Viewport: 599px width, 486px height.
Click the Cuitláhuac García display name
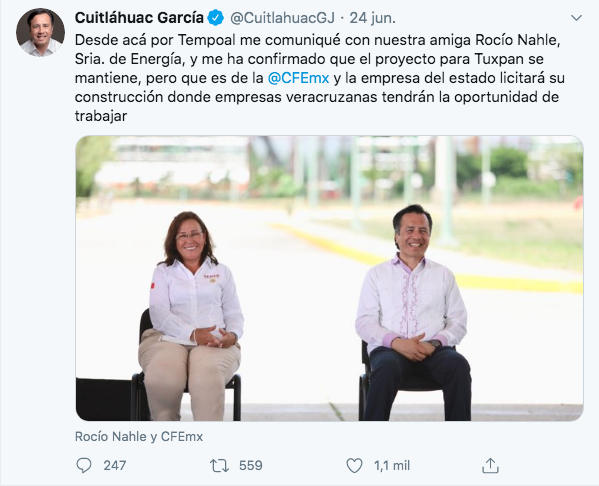click(x=139, y=18)
